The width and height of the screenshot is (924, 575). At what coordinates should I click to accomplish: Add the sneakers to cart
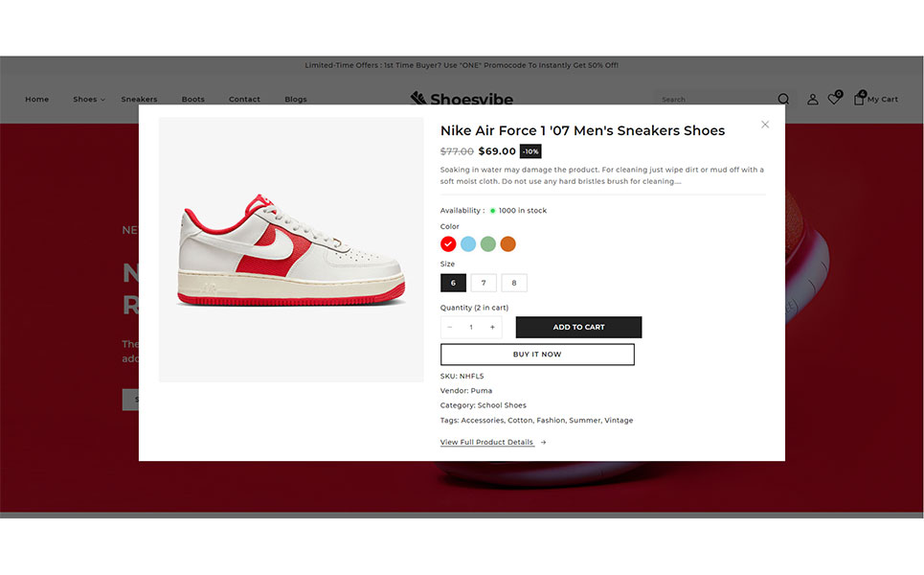(x=578, y=328)
